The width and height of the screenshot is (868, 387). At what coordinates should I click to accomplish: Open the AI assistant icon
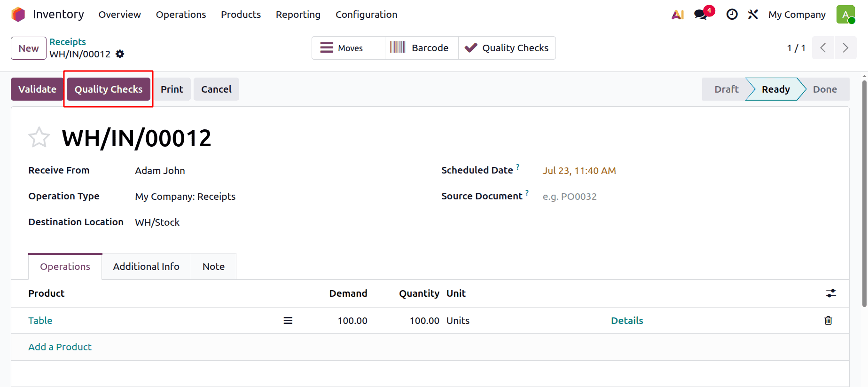(x=678, y=15)
